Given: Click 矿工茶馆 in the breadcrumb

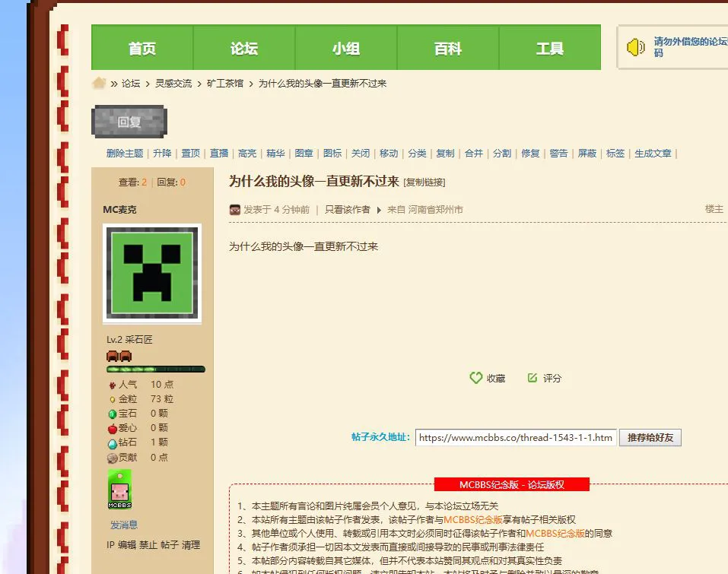Looking at the screenshot, I should 224,83.
